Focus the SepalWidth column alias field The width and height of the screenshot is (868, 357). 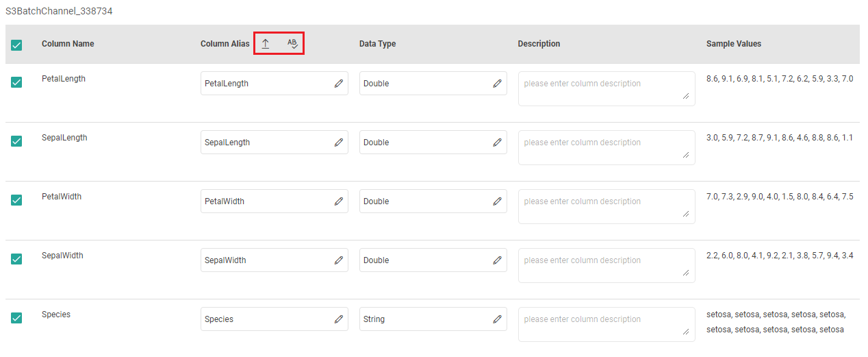(266, 260)
